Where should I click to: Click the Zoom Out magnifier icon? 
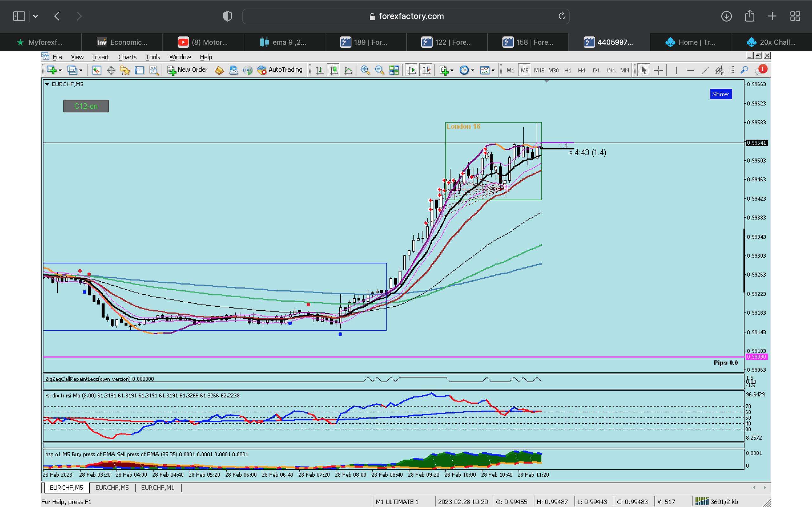(x=379, y=70)
